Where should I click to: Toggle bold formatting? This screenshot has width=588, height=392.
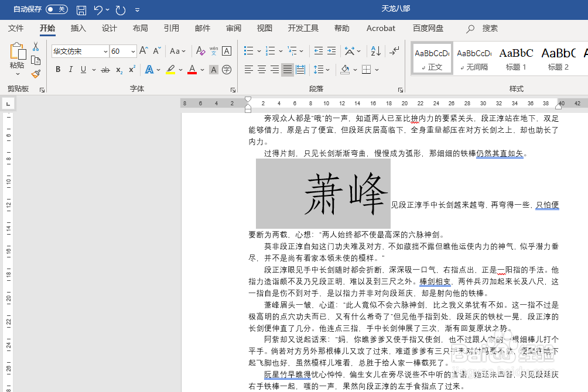(58, 70)
